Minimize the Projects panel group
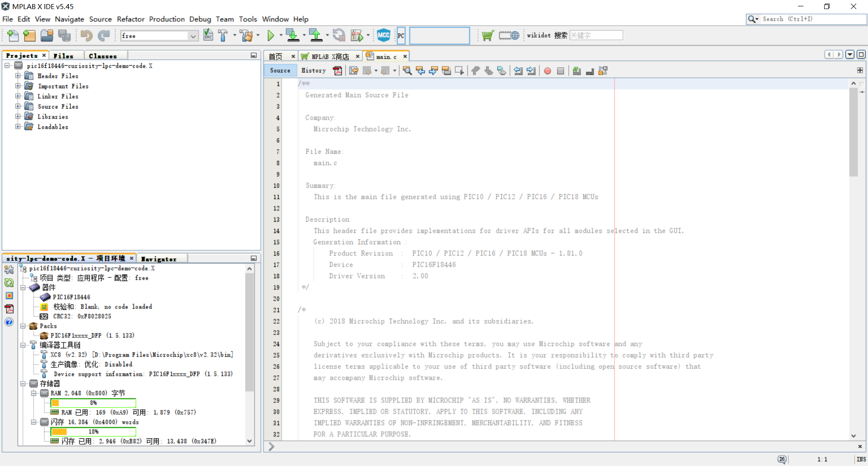This screenshot has height=466, width=868. [254, 55]
